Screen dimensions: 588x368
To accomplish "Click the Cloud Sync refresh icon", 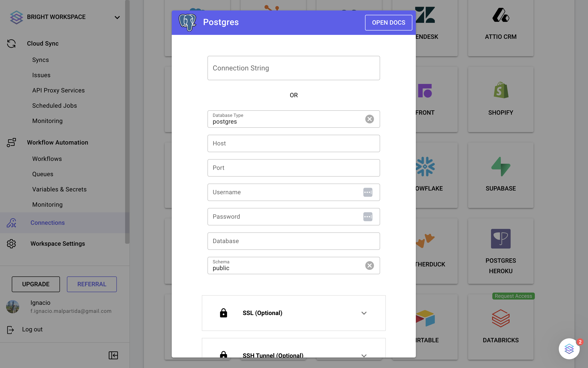I will point(11,44).
